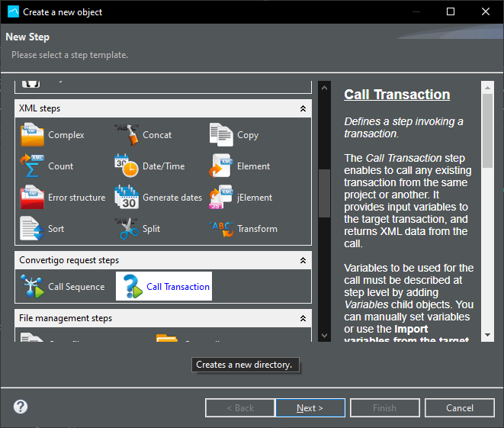This screenshot has height=428, width=504.
Task: Select the Complex step icon
Action: pyautogui.click(x=32, y=135)
